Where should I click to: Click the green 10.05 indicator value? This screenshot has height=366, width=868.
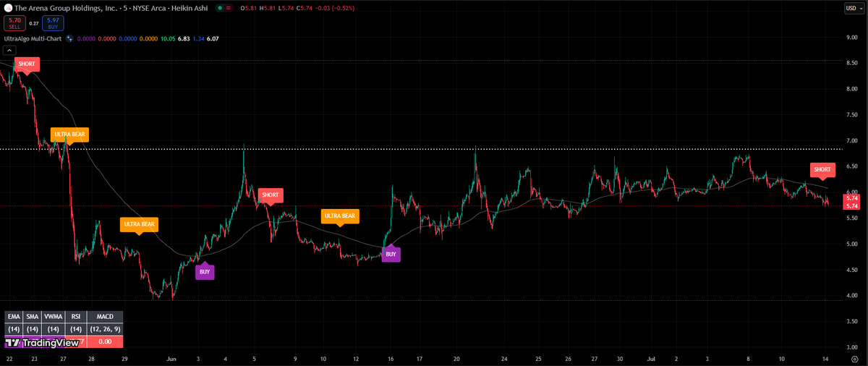167,38
